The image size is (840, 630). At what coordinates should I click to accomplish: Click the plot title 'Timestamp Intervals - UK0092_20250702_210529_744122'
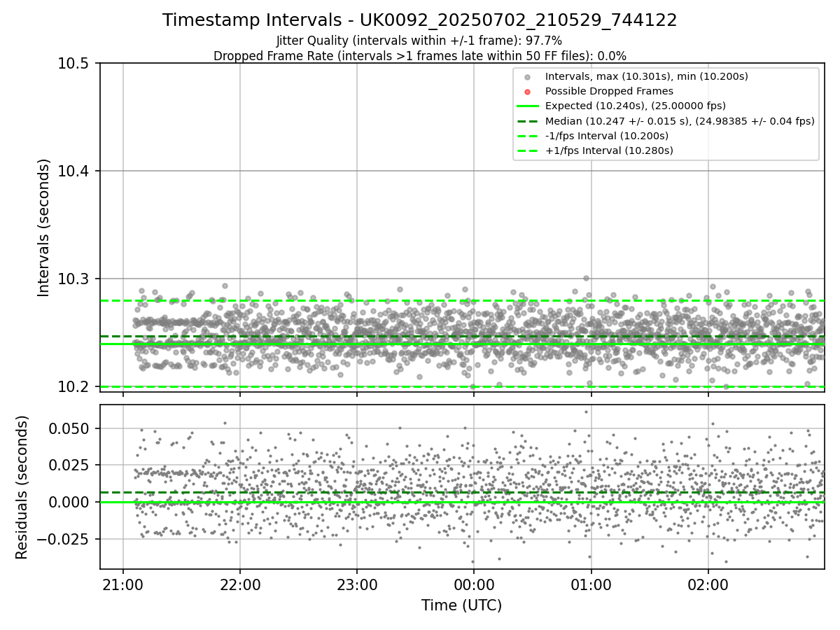coord(420,20)
